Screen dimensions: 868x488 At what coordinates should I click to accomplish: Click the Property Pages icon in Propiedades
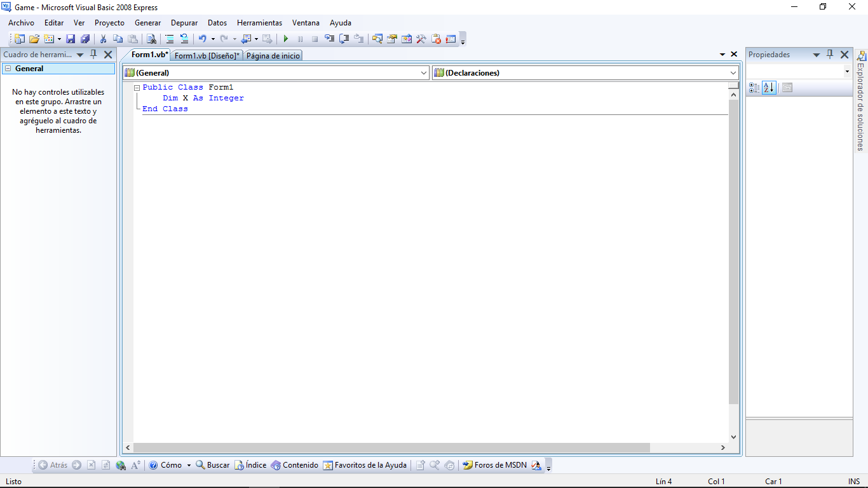coord(787,88)
